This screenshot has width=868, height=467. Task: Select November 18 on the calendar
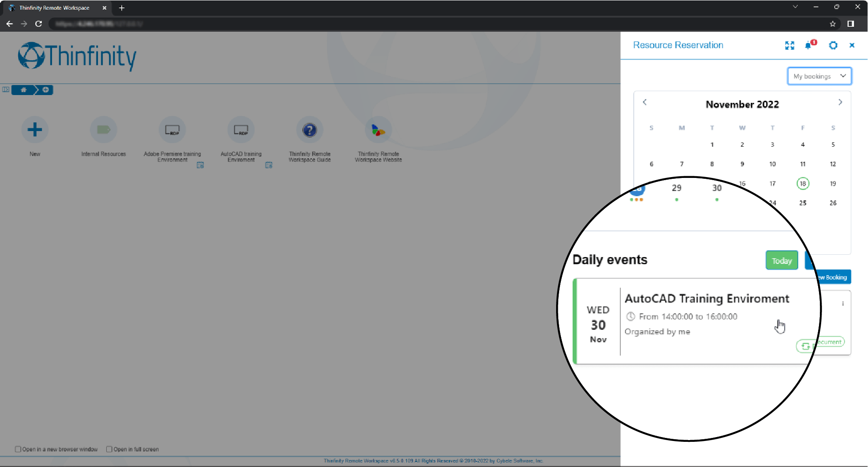click(x=802, y=184)
